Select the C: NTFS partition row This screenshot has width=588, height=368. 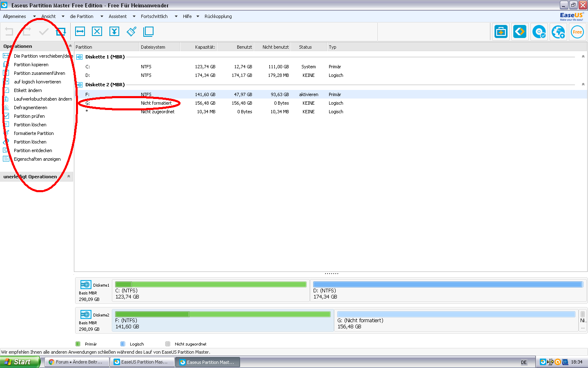point(331,67)
